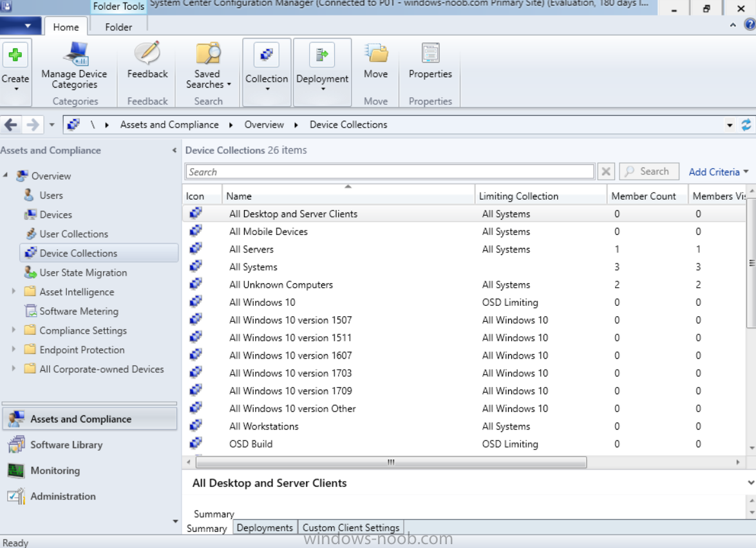Click the list's vertical scrollbar thumb

tap(751, 263)
